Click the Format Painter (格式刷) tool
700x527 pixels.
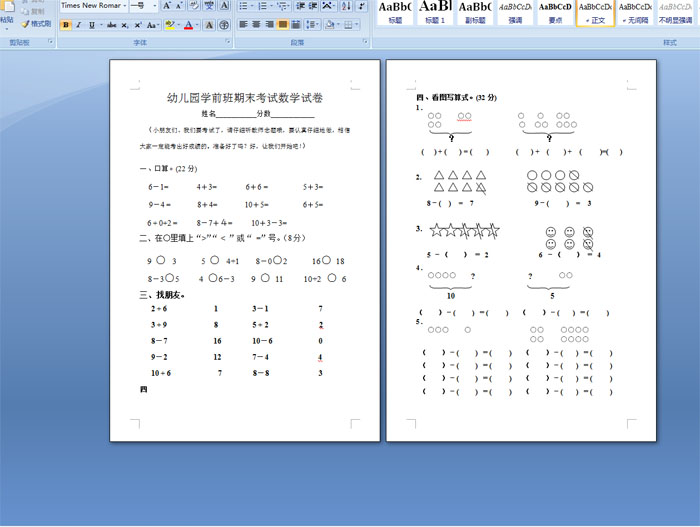(x=37, y=23)
